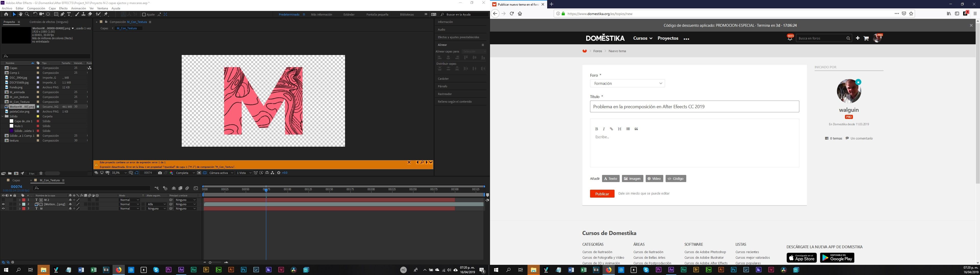Click the delete trash icon in the Project panel
The width and height of the screenshot is (980, 275).
(41, 174)
